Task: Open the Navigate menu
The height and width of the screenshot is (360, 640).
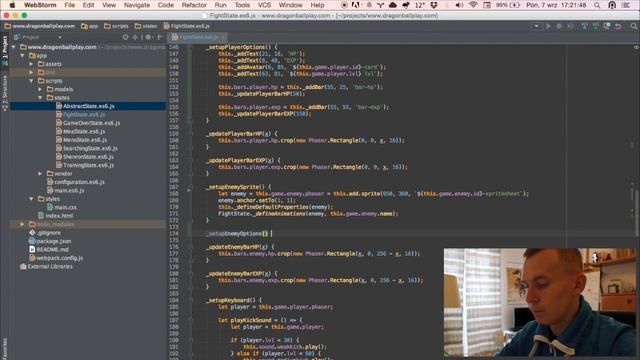Action: (137, 5)
